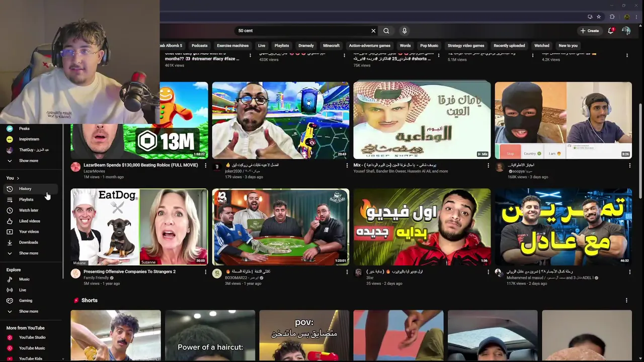Viewport: 644px width, 362px height.
Task: Select the Live filter chip
Action: tap(262, 46)
